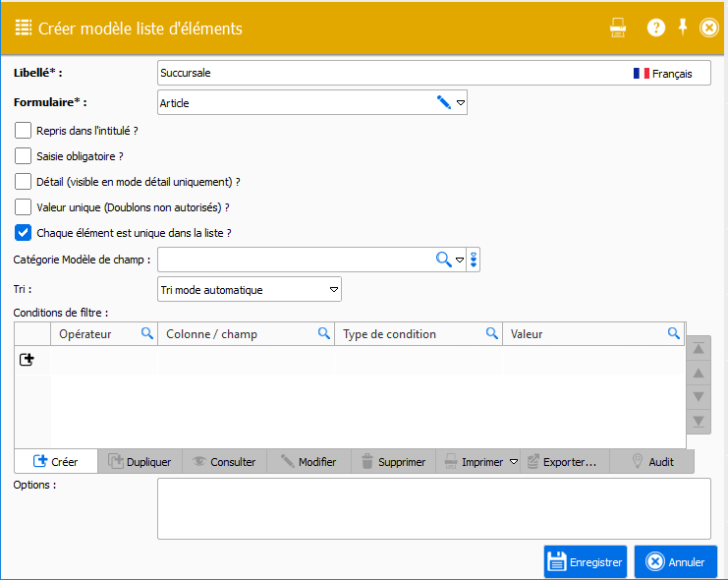The image size is (728, 580).
Task: Enable Repris dans l'intitulé checkbox
Action: click(x=24, y=130)
